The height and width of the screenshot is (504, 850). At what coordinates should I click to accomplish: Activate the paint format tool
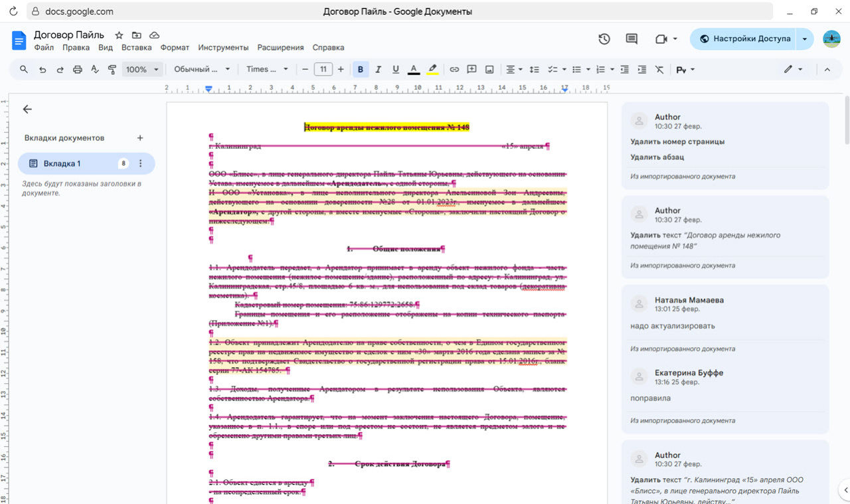click(112, 69)
